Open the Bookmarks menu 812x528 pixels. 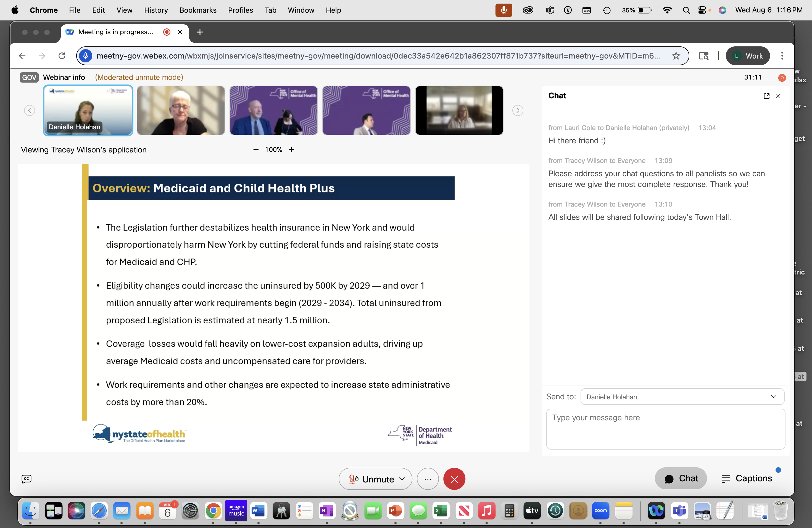click(198, 10)
